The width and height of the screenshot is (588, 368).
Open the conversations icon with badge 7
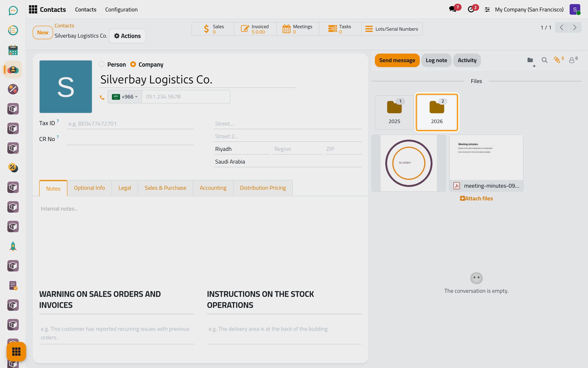(x=453, y=10)
